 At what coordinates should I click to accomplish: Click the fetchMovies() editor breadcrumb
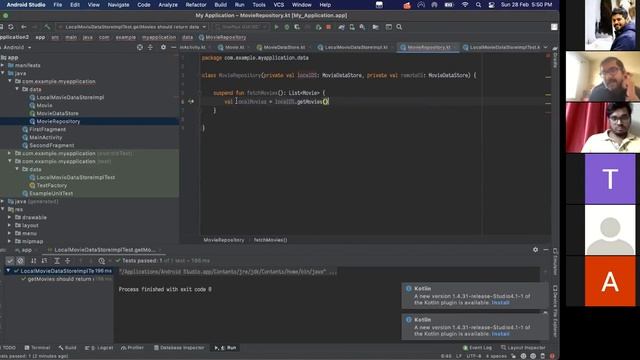point(270,240)
